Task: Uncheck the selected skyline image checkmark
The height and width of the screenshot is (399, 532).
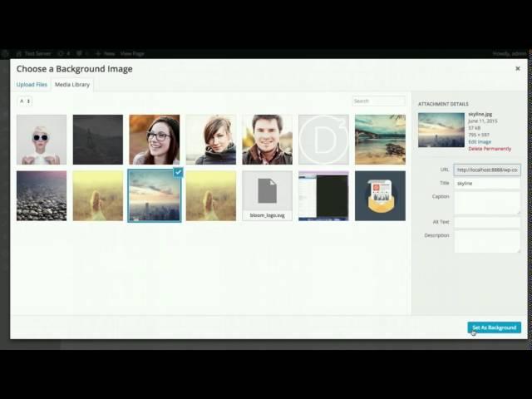Action: tap(178, 172)
